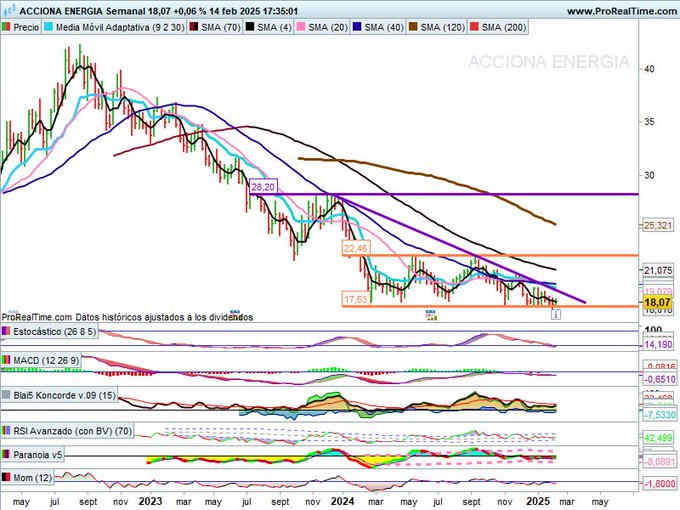Click the Paranoia v5 indicator color icon

(x=6, y=454)
